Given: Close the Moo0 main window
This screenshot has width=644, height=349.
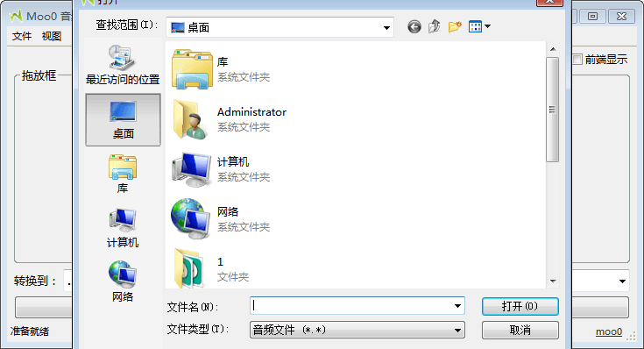Looking at the screenshot, I should pos(622,17).
